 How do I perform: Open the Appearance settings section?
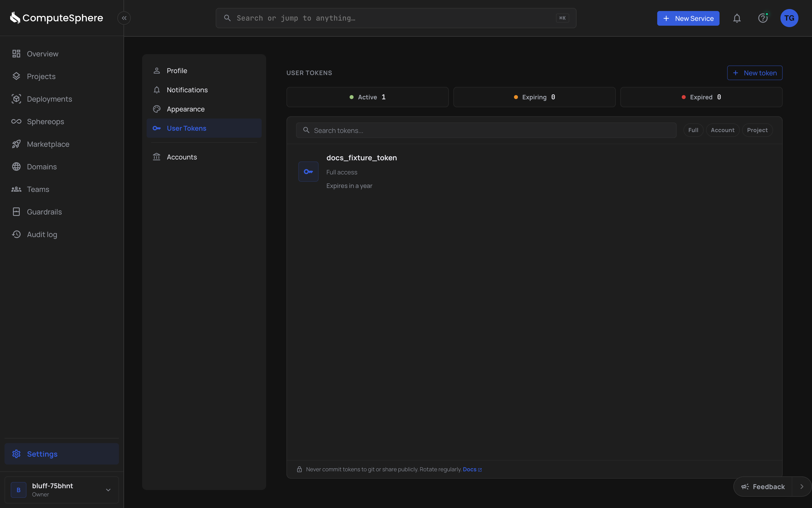204,109
